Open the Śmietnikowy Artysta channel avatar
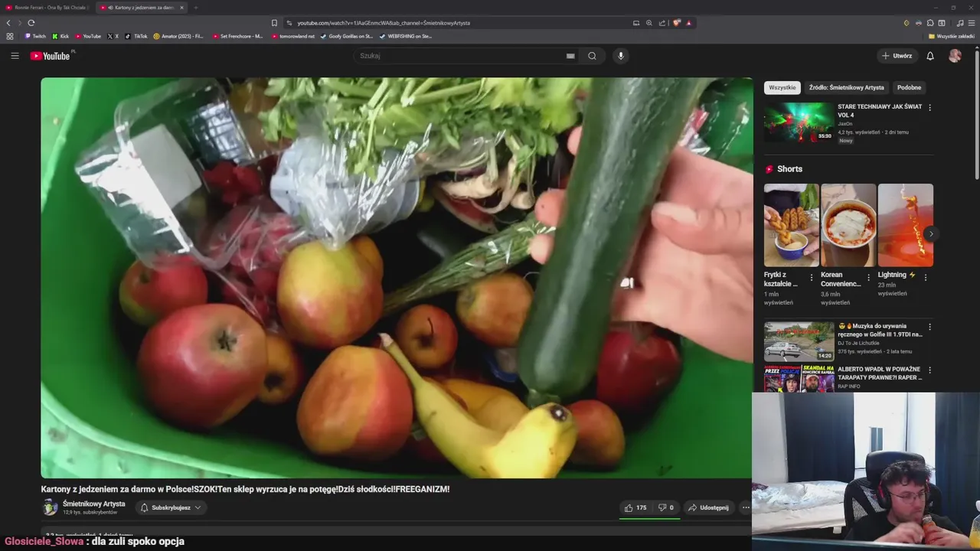The width and height of the screenshot is (980, 551). pos(50,507)
